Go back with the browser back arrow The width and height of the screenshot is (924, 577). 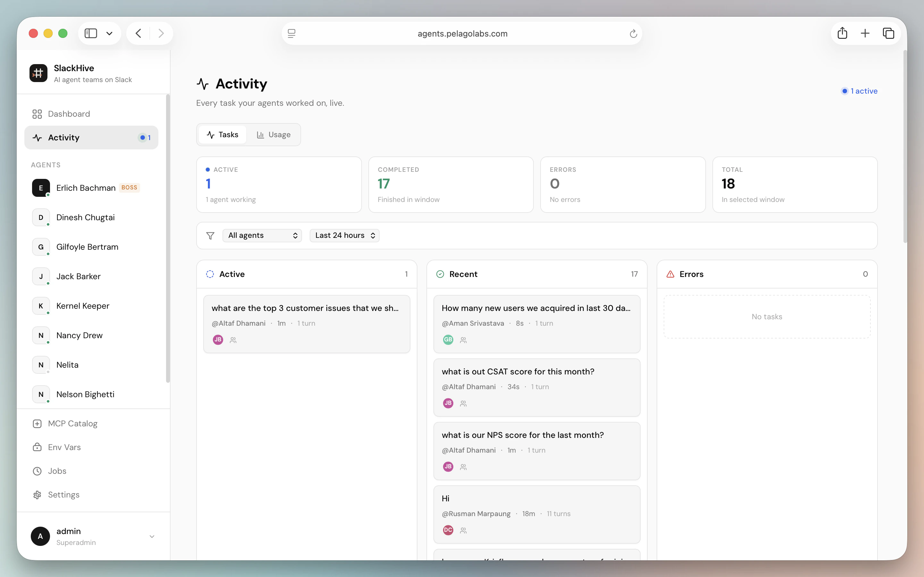click(139, 34)
